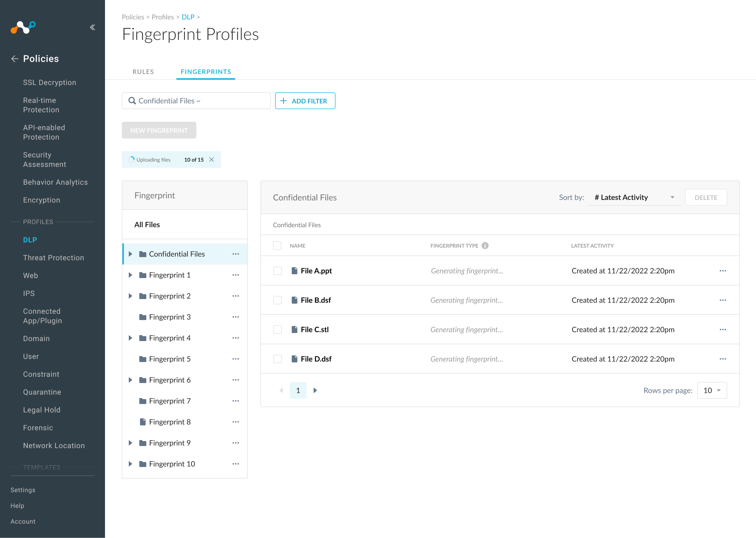Select the checkbox for File B.dsf
756x538 pixels.
click(x=277, y=300)
